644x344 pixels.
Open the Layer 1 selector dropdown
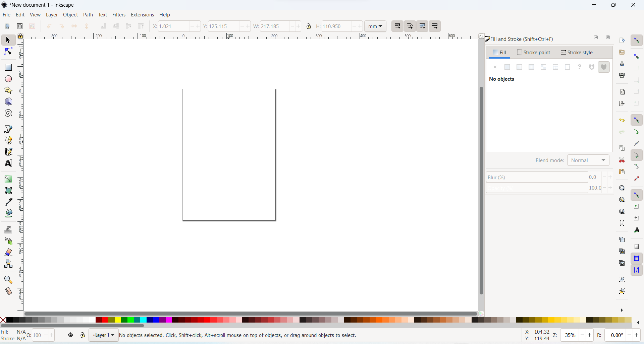point(103,335)
